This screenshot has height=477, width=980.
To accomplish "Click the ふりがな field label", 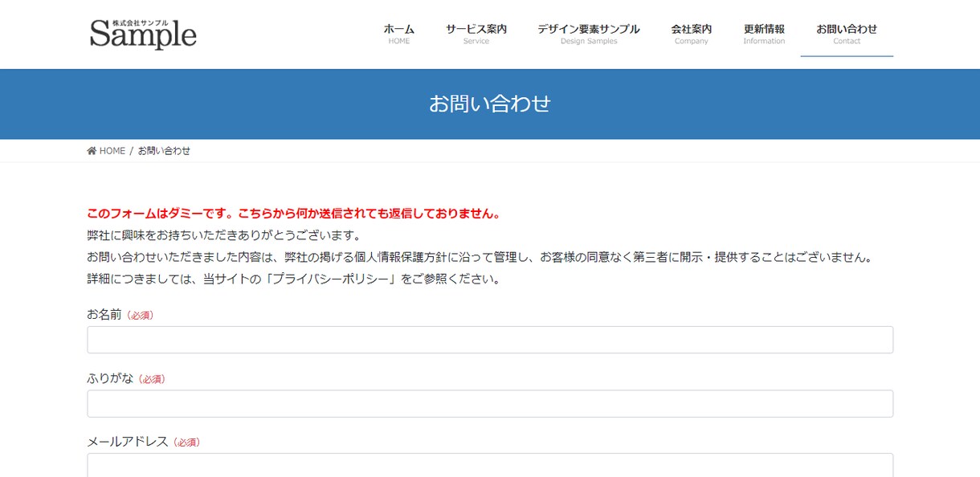I will [110, 378].
